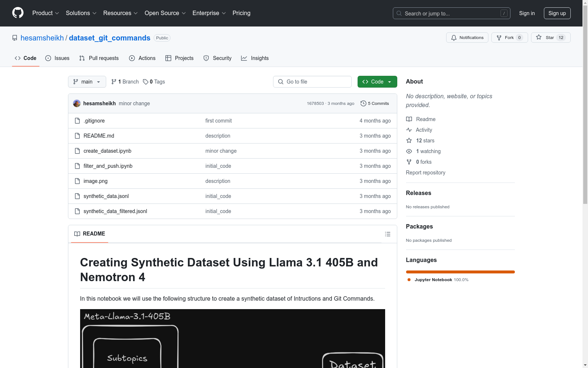Image resolution: width=588 pixels, height=368 pixels.
Task: Click the commit history clock icon
Action: tap(363, 103)
